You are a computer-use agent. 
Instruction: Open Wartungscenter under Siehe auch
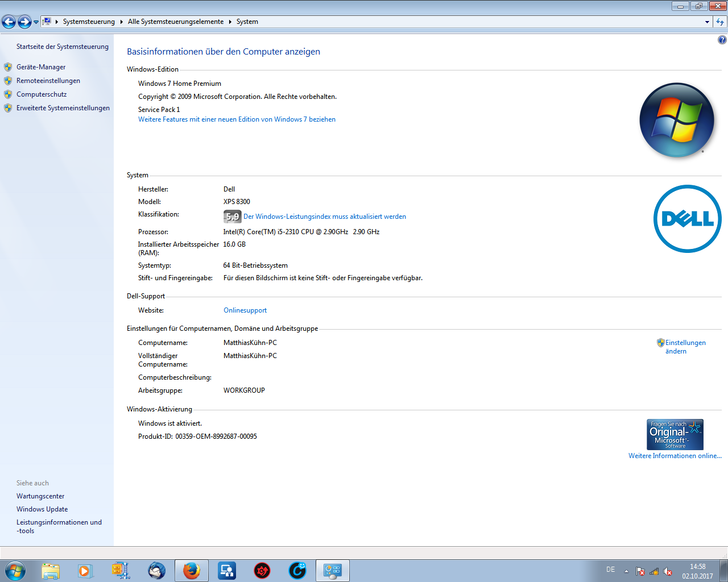[40, 496]
